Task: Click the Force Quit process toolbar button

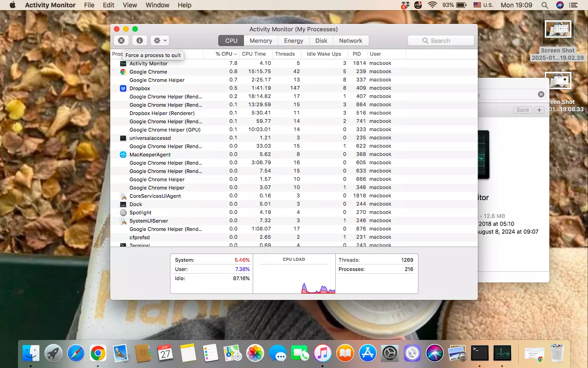Action: [121, 40]
